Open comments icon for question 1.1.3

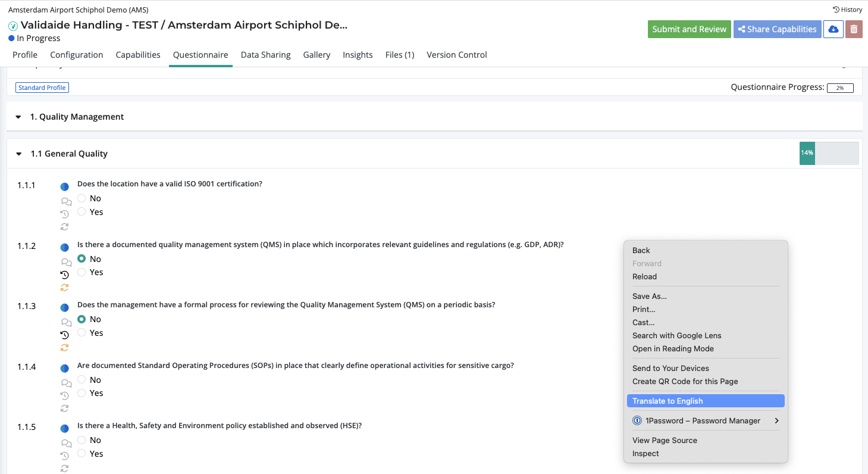tap(67, 322)
